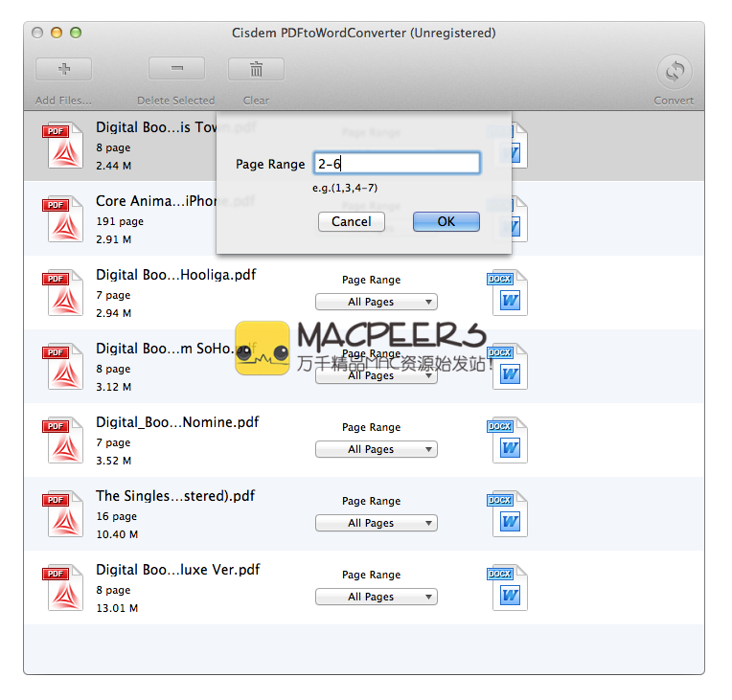This screenshot has width=732, height=700.
Task: Select The Singles...stered).pdf file name
Action: click(175, 496)
